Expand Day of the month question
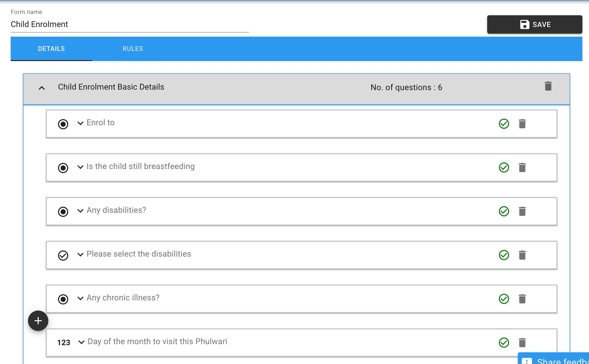Viewport: 589px width, 364px height. coord(81,342)
